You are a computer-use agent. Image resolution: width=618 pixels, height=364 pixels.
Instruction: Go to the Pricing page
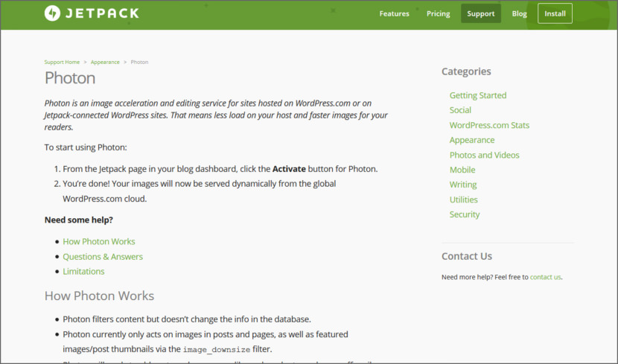point(438,13)
